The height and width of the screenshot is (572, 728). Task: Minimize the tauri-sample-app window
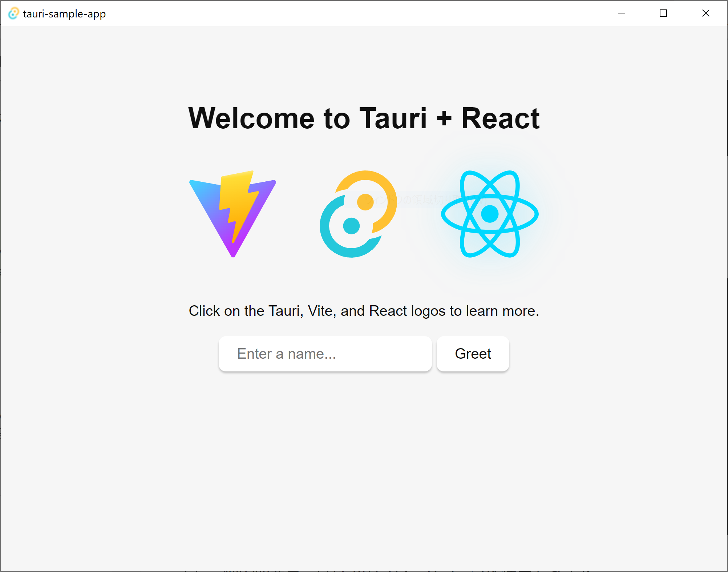point(621,13)
